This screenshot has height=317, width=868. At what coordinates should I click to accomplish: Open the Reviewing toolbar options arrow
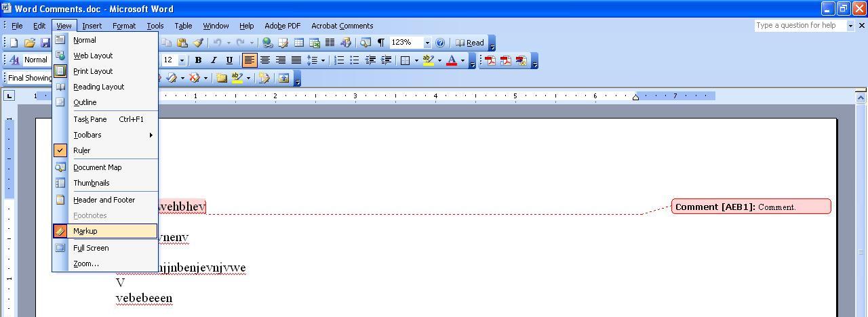click(297, 79)
